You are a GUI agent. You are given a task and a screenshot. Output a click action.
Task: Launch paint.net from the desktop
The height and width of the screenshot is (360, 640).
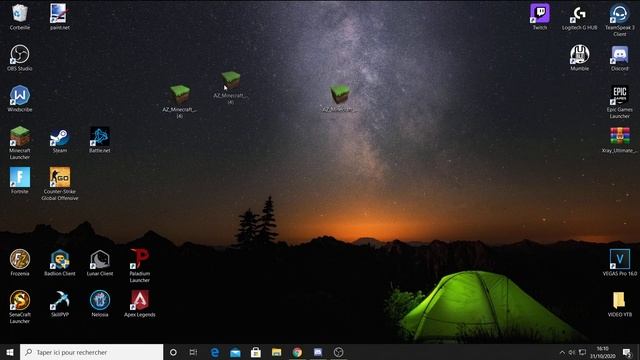coord(60,17)
